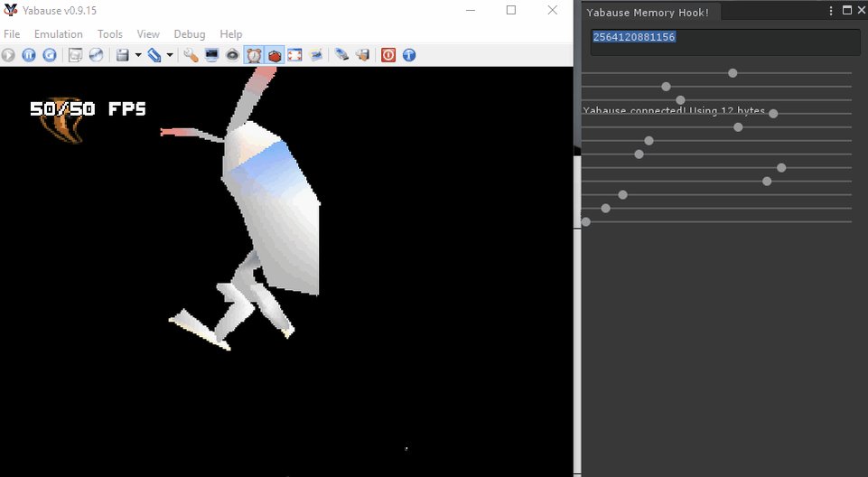
Task: Open About with the blue info icon
Action: pos(409,55)
